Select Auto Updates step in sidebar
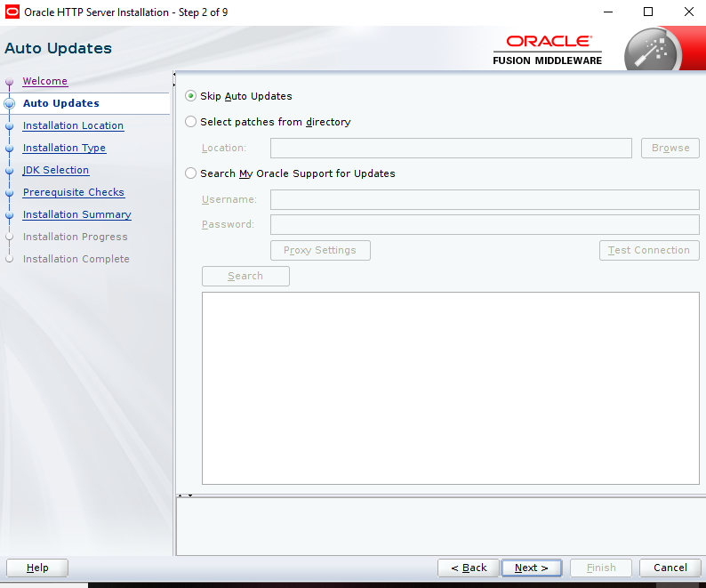The height and width of the screenshot is (588, 706). (61, 103)
